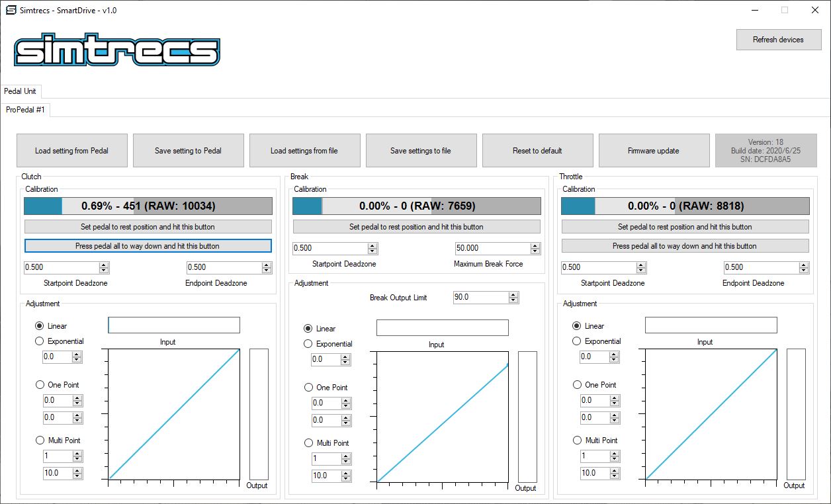Increase the Break Output Limit value
The image size is (831, 504).
513,295
